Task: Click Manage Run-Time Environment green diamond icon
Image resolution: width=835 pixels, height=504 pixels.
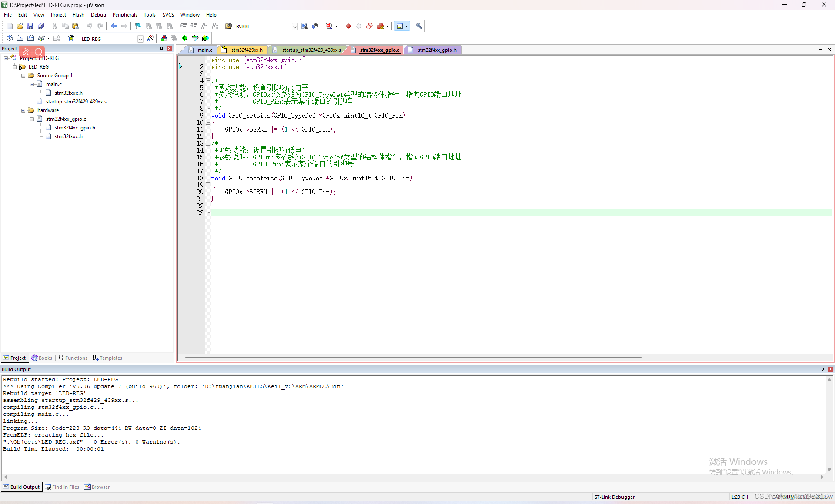Action: pyautogui.click(x=185, y=38)
